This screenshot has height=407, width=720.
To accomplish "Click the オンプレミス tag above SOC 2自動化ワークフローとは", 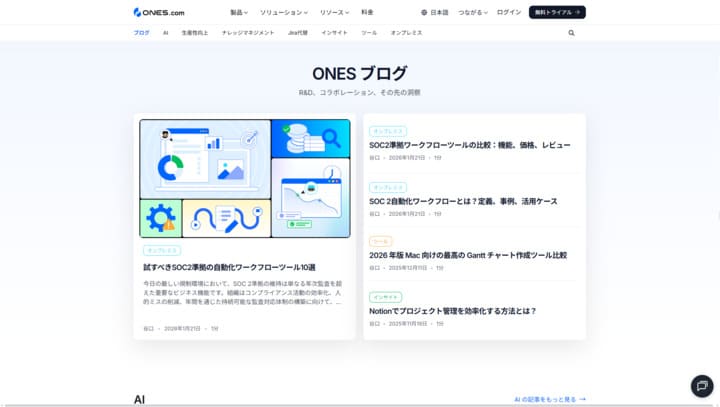I will coord(388,187).
